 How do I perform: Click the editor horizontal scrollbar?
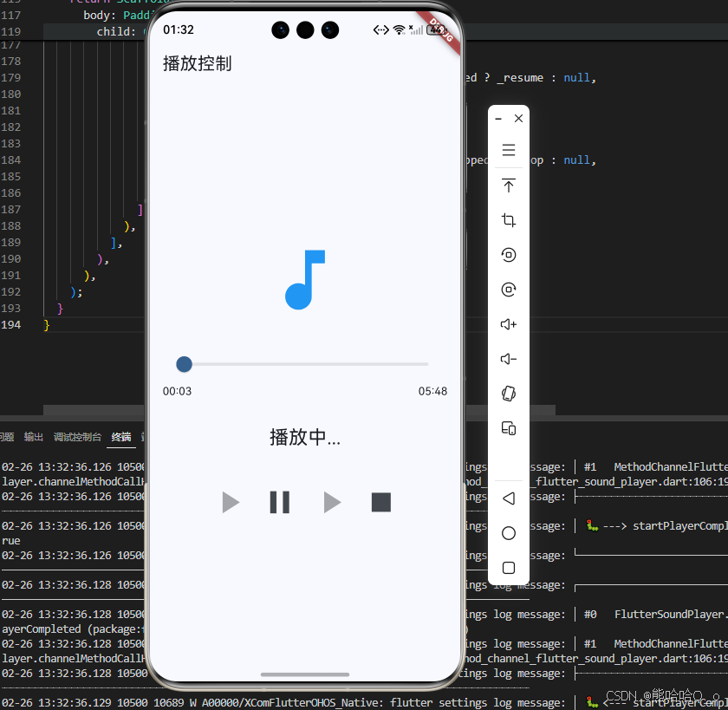coord(299,410)
